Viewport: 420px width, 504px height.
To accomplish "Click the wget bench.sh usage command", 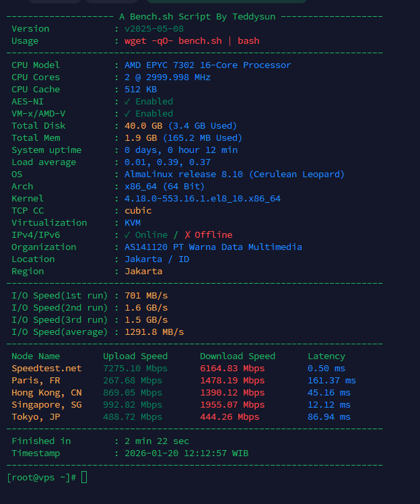I will [192, 41].
